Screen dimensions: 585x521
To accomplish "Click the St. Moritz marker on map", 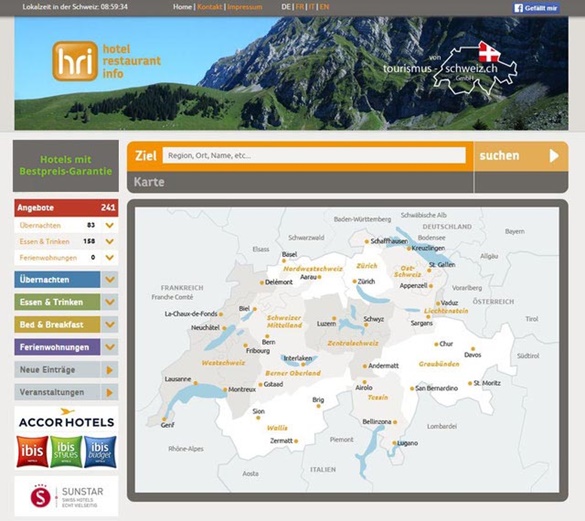I will click(470, 383).
